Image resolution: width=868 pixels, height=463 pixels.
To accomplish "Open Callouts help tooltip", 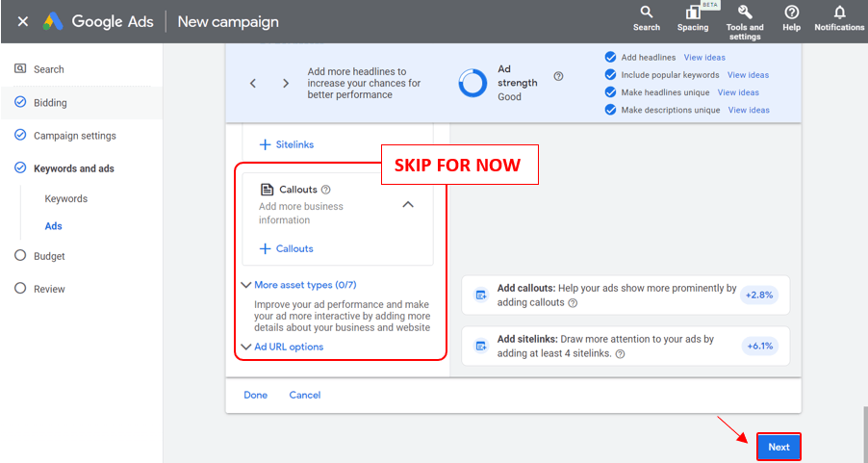I will 326,190.
